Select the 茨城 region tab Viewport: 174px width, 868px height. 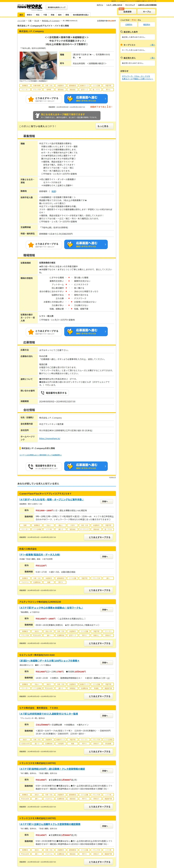[x=52, y=15]
